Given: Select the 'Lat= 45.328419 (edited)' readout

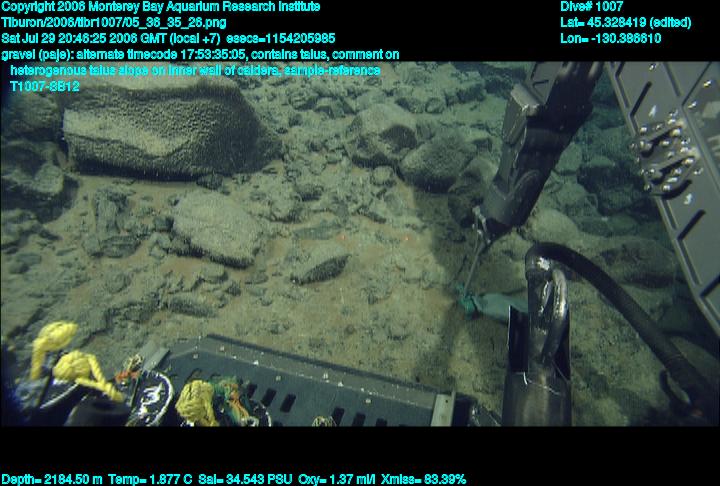Looking at the screenshot, I should [x=625, y=23].
